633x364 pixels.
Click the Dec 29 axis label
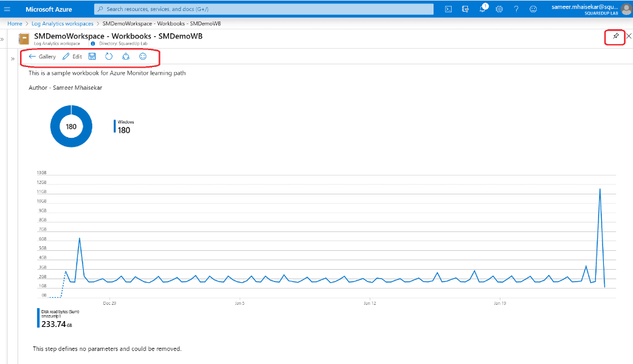tap(109, 303)
